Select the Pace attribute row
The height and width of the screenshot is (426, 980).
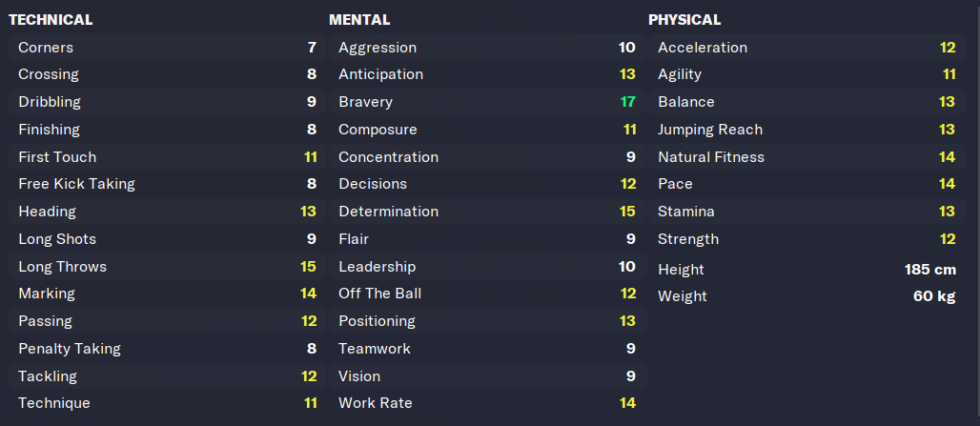pos(806,184)
